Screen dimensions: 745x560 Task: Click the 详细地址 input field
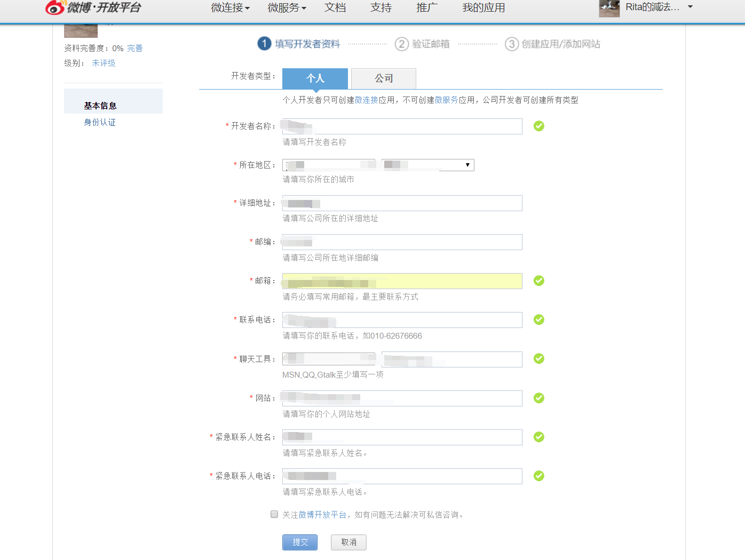(402, 203)
